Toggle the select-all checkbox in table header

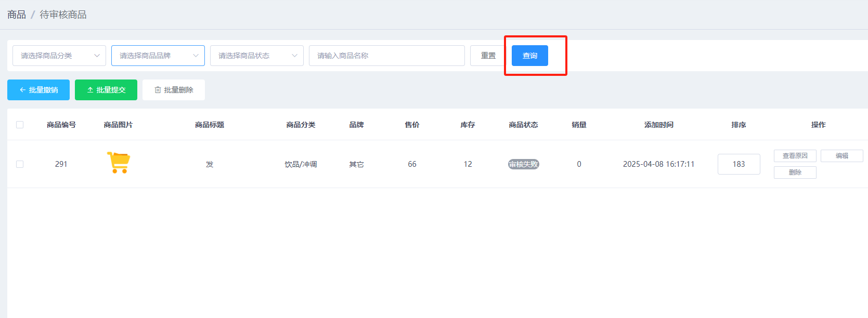pyautogui.click(x=20, y=125)
